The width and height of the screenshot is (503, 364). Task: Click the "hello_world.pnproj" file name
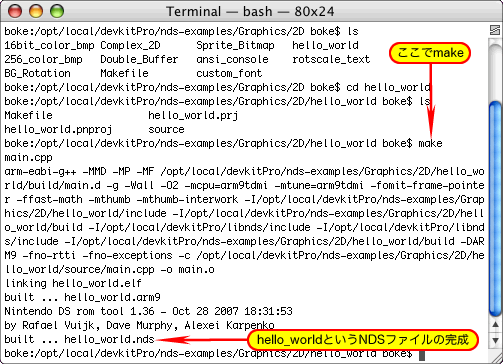coord(58,130)
